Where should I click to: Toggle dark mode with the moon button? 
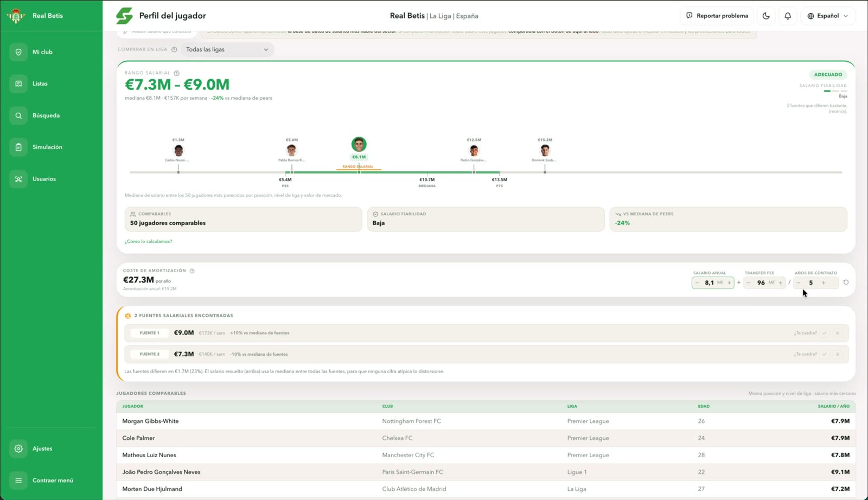pos(766,16)
